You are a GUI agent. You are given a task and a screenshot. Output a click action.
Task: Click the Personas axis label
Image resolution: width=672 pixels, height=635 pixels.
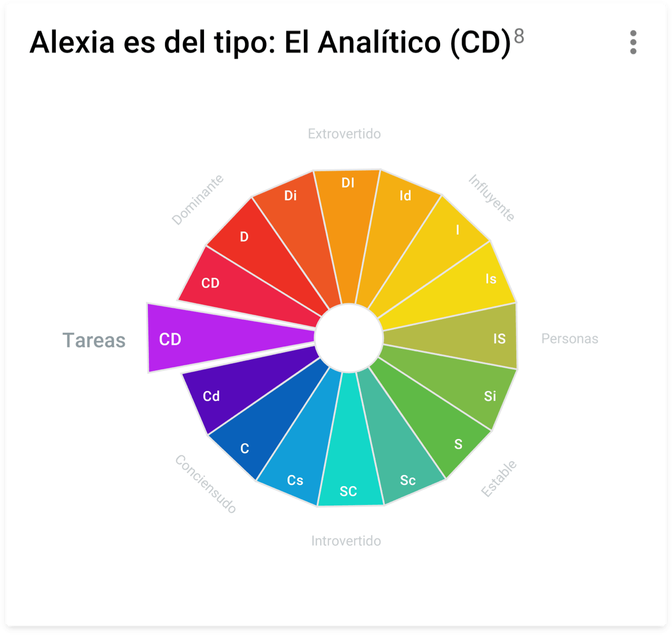pyautogui.click(x=570, y=339)
